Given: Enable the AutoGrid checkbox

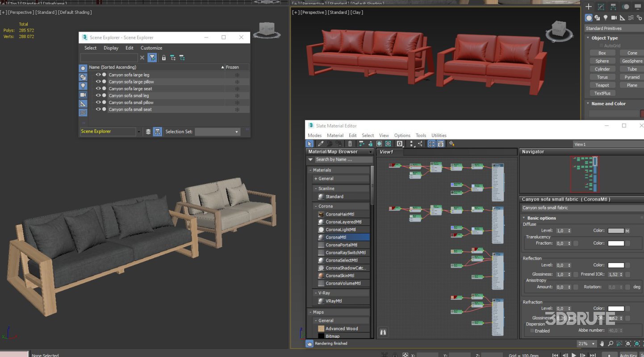Looking at the screenshot, I should point(601,45).
